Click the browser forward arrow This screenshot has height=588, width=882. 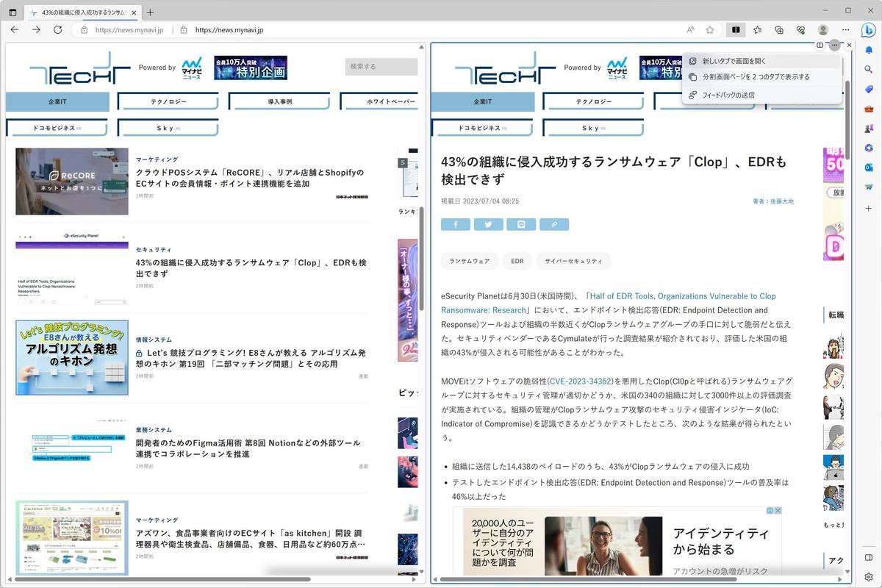pyautogui.click(x=36, y=29)
